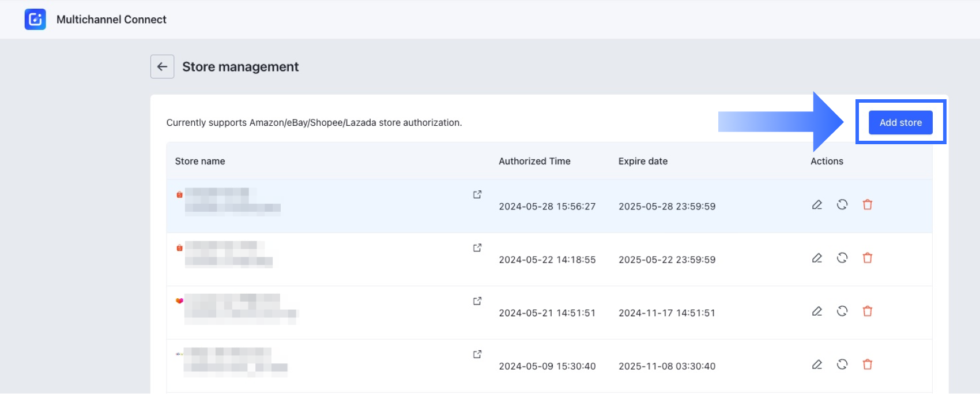Refresh authorization for the 2024-05-28 store
The width and height of the screenshot is (980, 394).
tap(842, 205)
